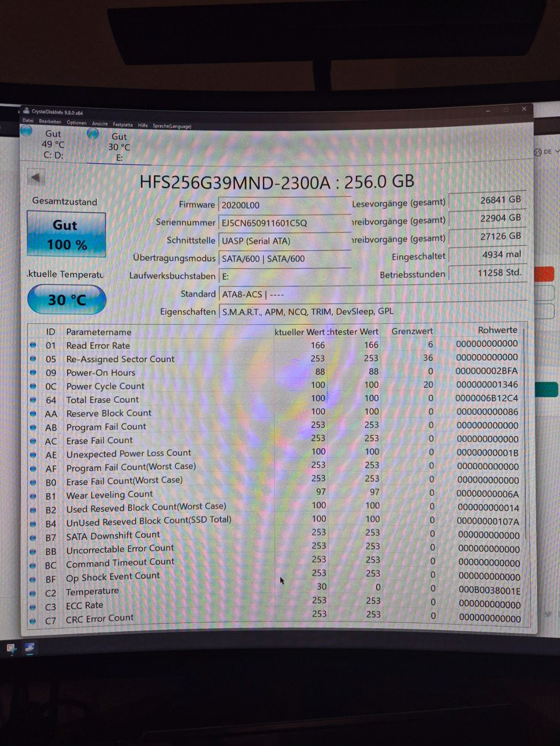Click the serial number field
This screenshot has width=560, height=746.
pos(285,223)
